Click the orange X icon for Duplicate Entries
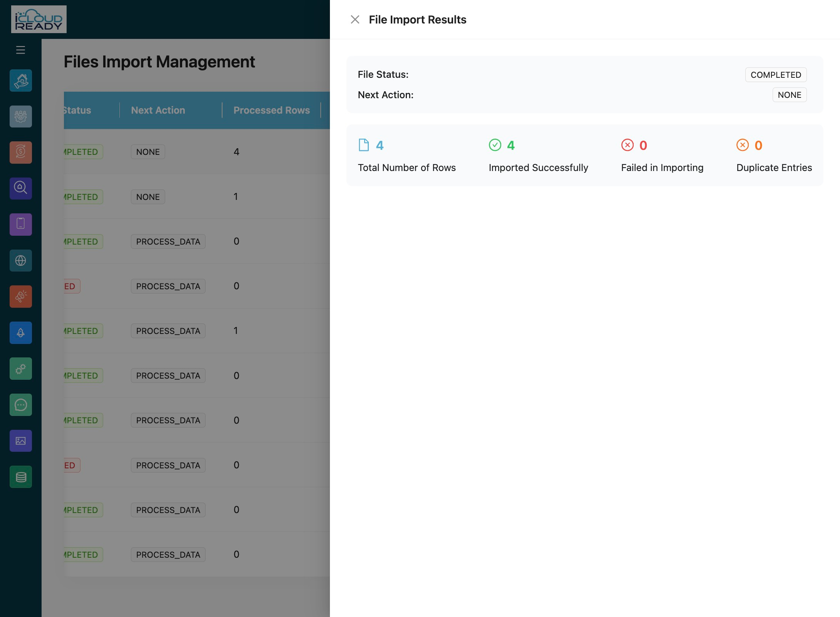 pos(742,145)
